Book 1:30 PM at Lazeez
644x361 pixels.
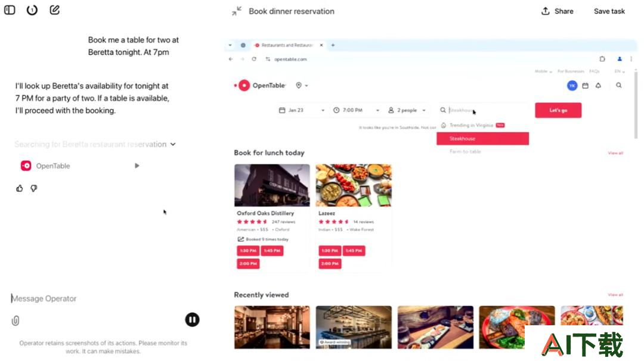330,251
